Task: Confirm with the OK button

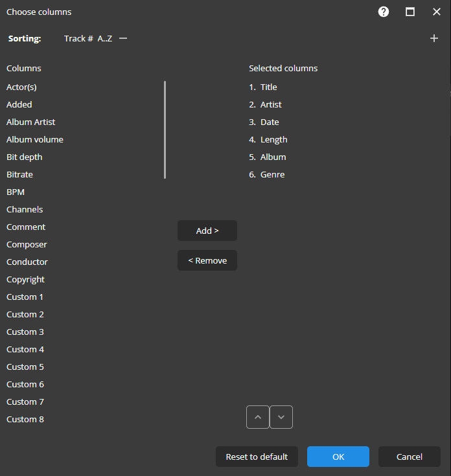Action: point(338,457)
